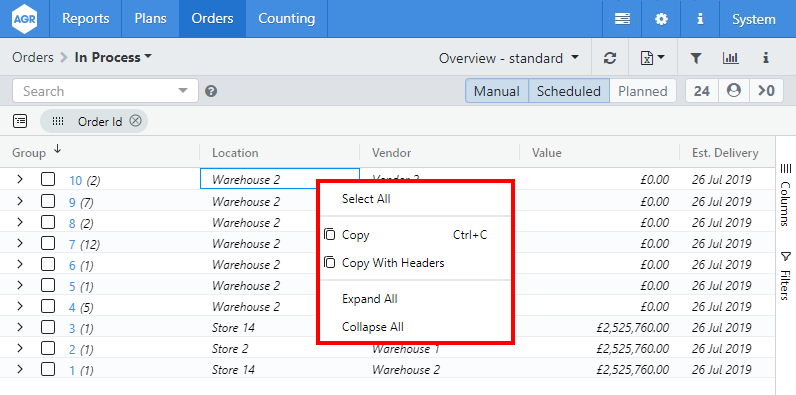Open settings gear in top bar

[661, 19]
